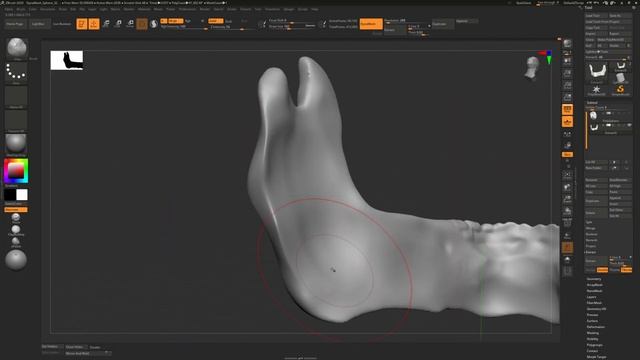
Task: Click the orange DynaMesh button
Action: pyautogui.click(x=371, y=24)
